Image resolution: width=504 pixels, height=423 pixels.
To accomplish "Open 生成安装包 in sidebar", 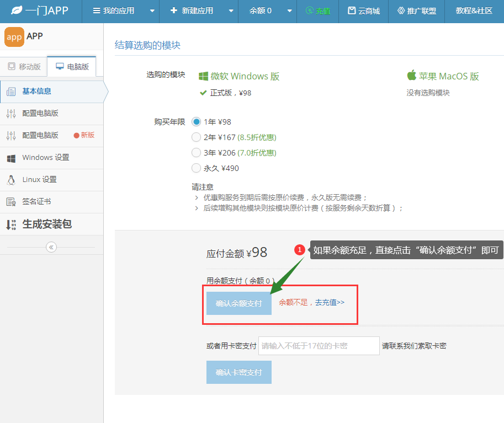I will [52, 224].
